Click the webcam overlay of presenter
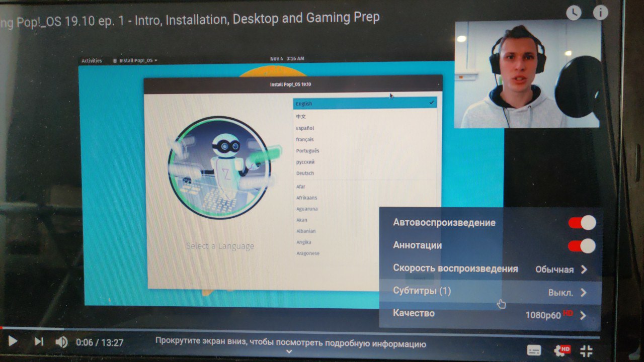The width and height of the screenshot is (644, 362). (528, 74)
